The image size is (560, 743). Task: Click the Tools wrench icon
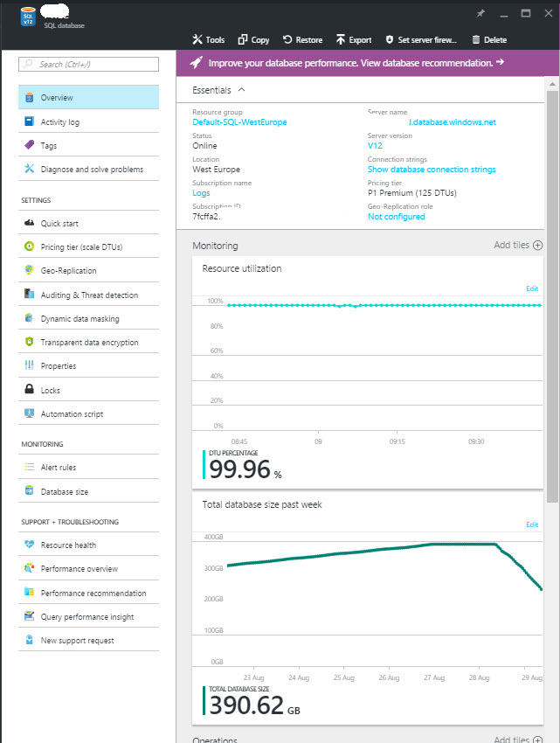(197, 40)
